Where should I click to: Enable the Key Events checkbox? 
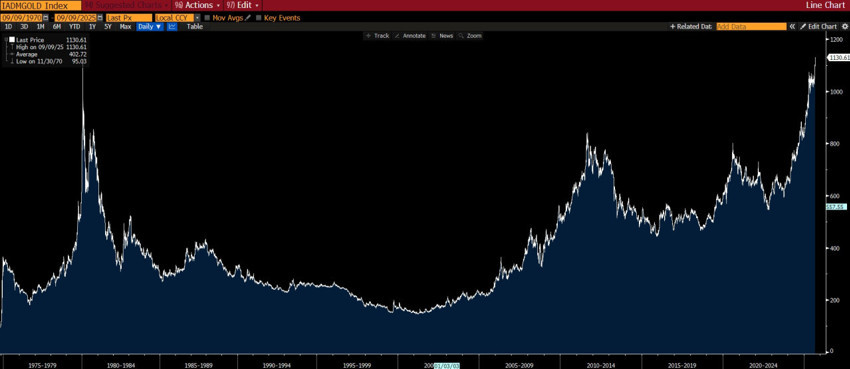click(259, 18)
